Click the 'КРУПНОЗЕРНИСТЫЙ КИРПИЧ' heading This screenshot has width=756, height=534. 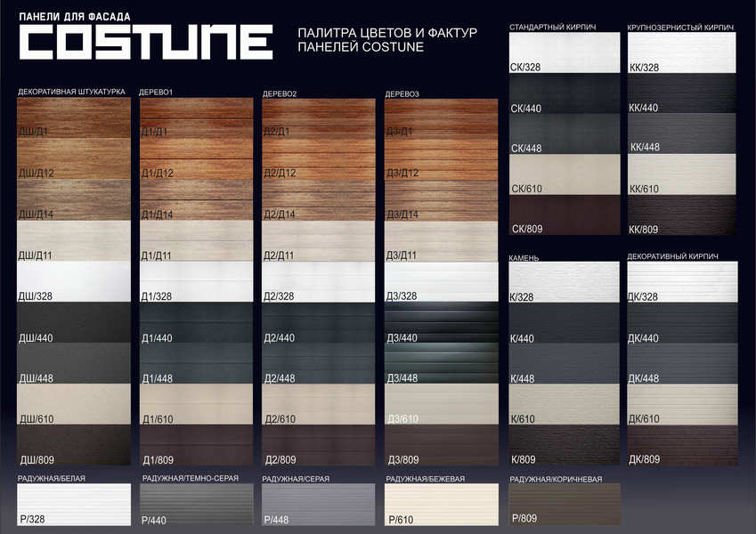pos(680,28)
